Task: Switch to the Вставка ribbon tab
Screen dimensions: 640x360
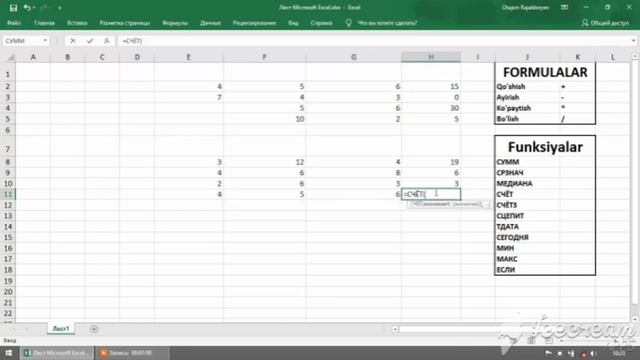Action: coord(77,23)
